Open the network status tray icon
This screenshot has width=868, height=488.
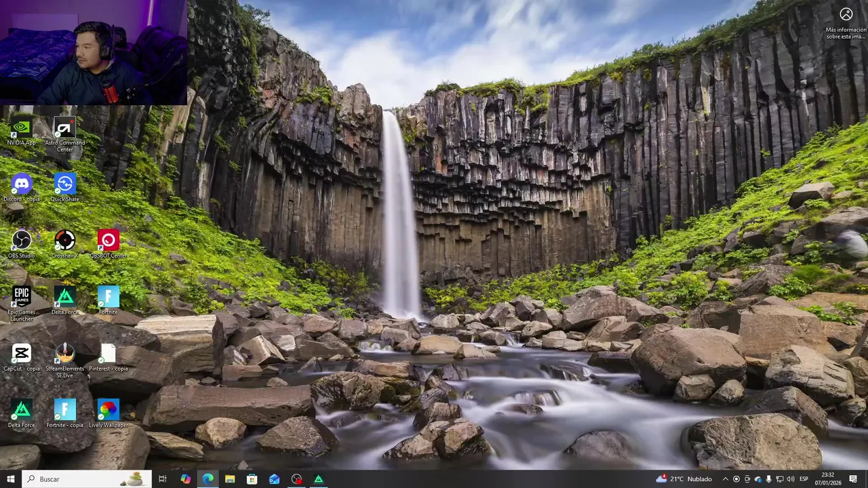tap(779, 479)
